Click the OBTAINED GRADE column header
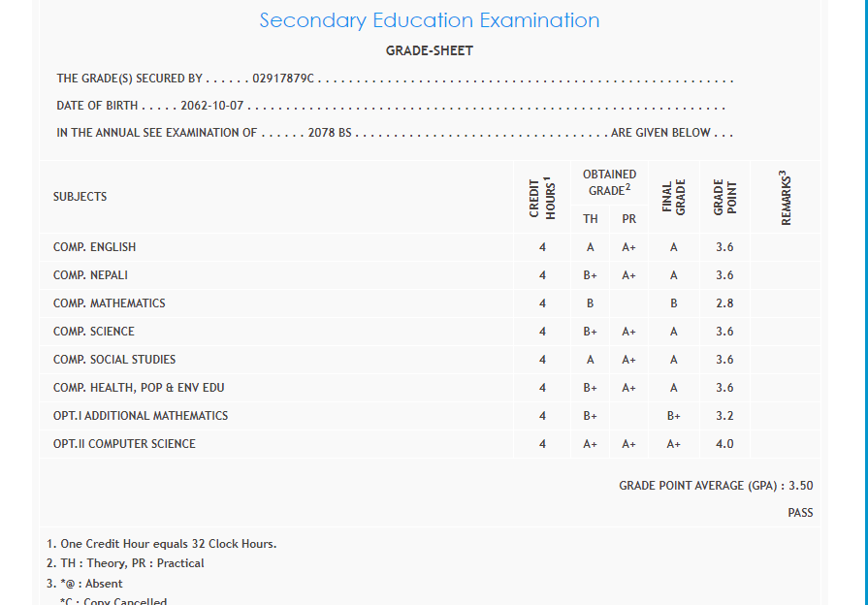The image size is (868, 605). 609,182
